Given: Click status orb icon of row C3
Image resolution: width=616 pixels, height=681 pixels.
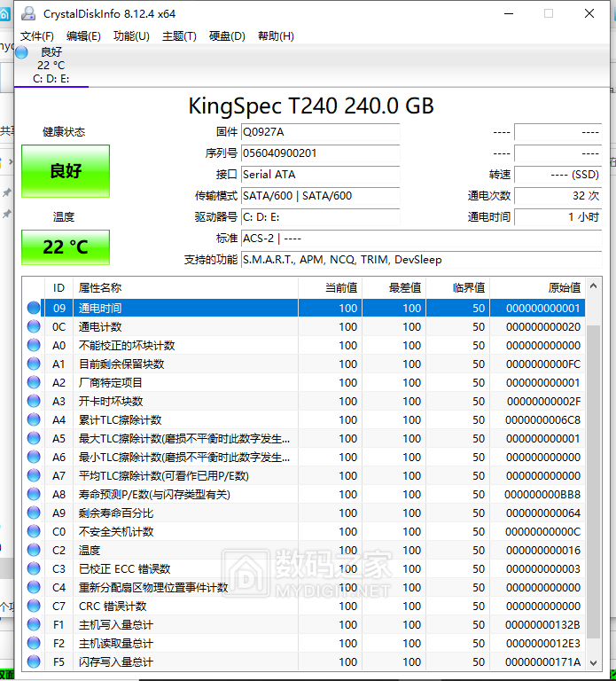Looking at the screenshot, I should (x=34, y=568).
